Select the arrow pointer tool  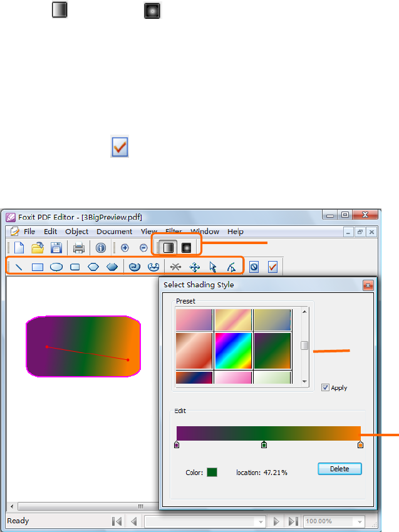pyautogui.click(x=213, y=267)
